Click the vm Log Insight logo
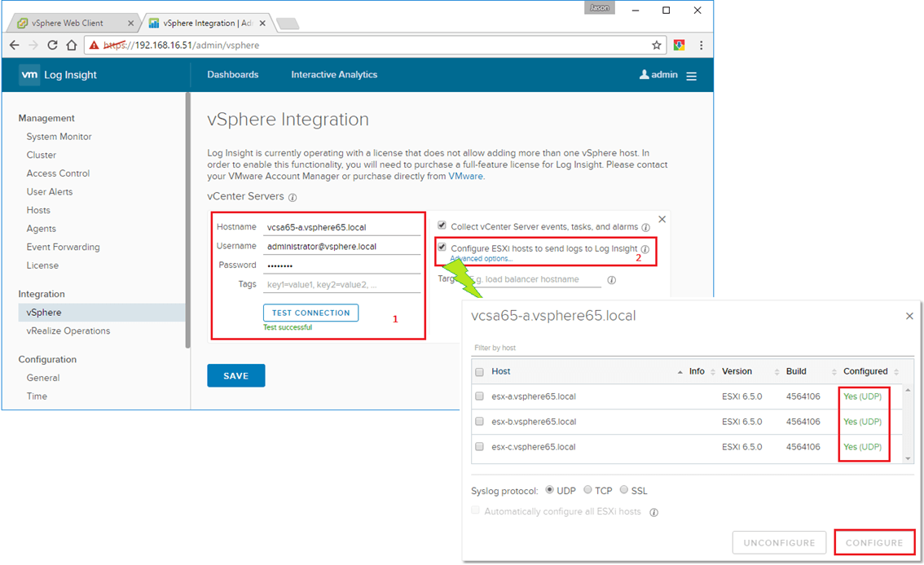Image resolution: width=924 pixels, height=565 pixels. tap(58, 75)
